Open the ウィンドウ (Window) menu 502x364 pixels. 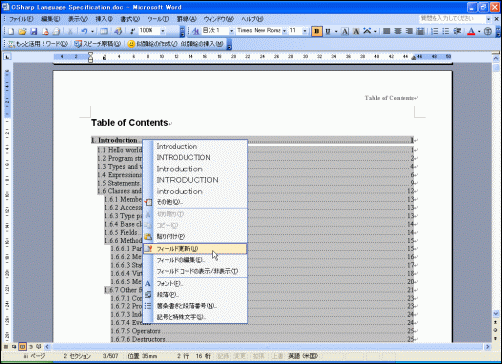pyautogui.click(x=219, y=19)
